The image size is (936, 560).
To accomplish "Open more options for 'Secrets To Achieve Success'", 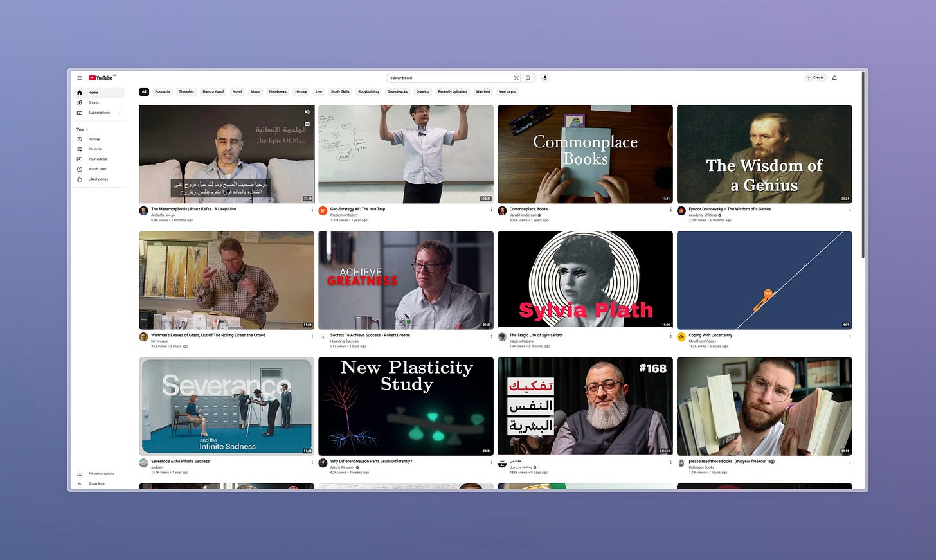I will [492, 336].
